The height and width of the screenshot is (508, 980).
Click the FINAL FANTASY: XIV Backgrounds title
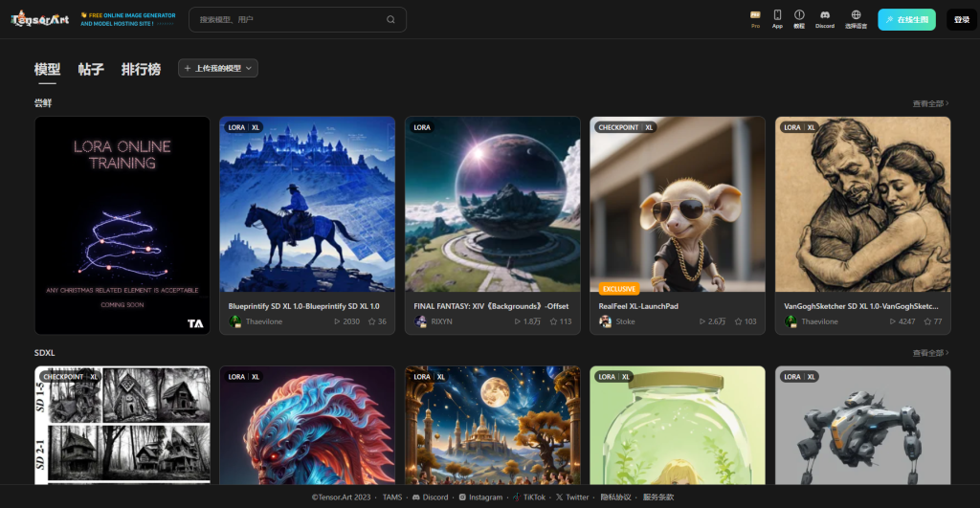[x=491, y=306]
